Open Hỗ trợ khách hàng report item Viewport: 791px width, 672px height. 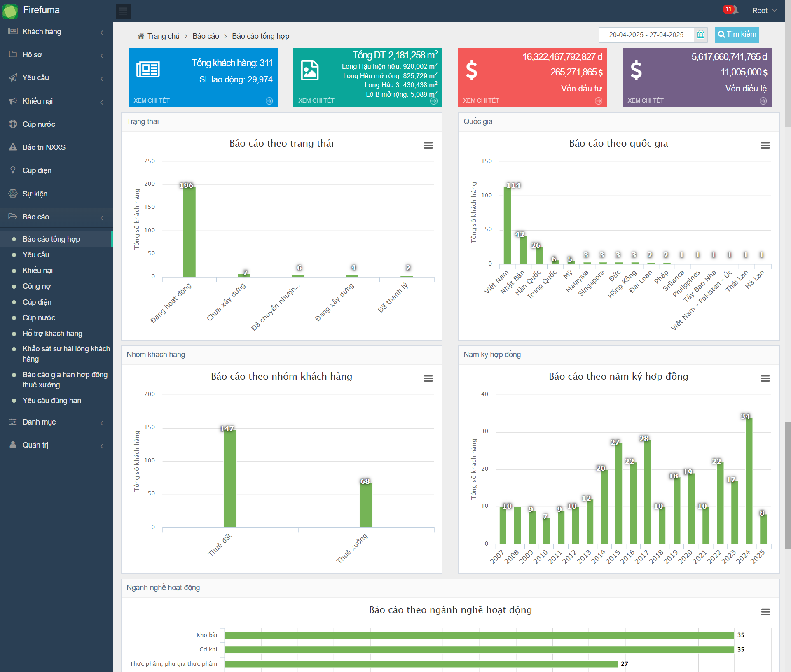coord(52,334)
